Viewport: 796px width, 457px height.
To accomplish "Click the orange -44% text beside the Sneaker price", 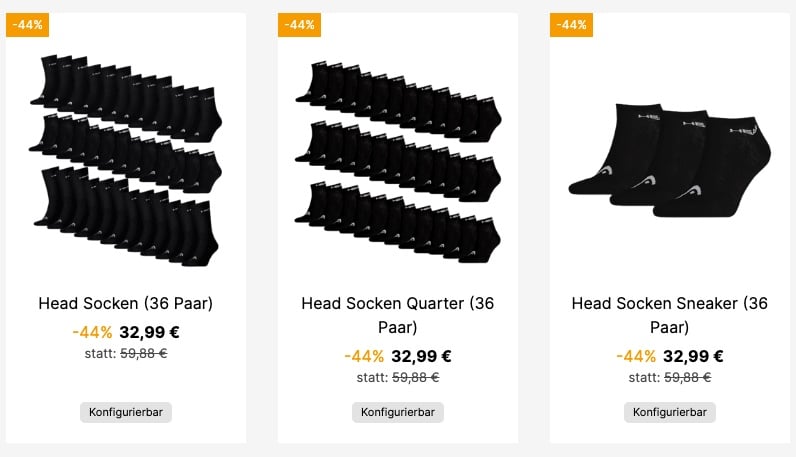I will (x=636, y=356).
